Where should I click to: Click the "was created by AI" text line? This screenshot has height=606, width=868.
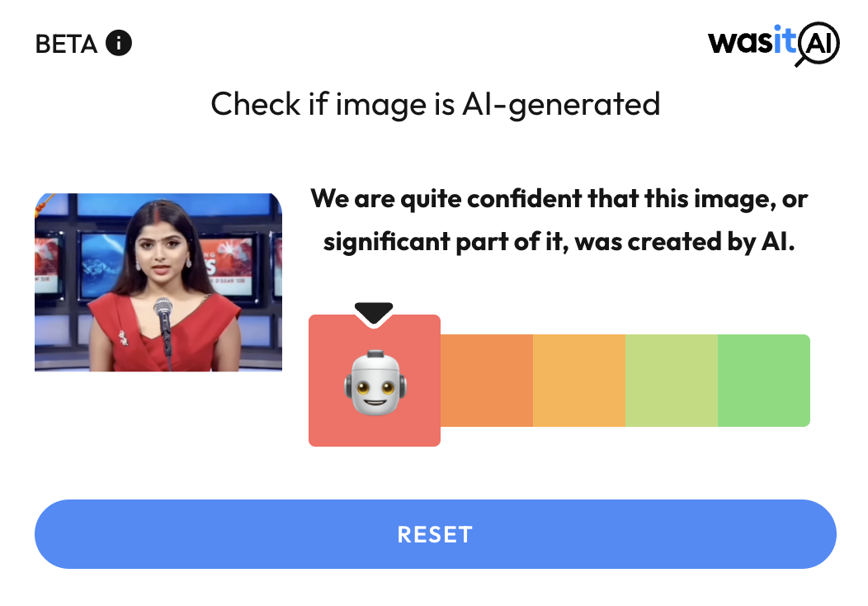[x=685, y=242]
